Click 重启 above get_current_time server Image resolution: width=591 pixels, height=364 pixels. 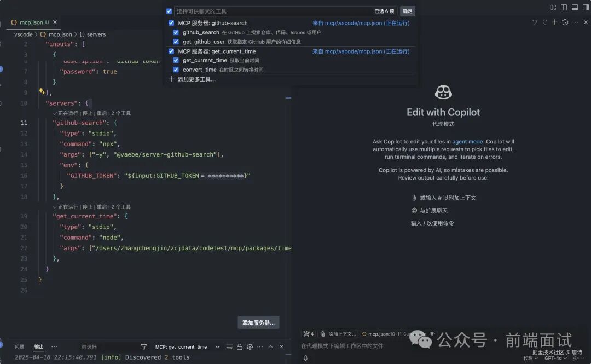[102, 207]
